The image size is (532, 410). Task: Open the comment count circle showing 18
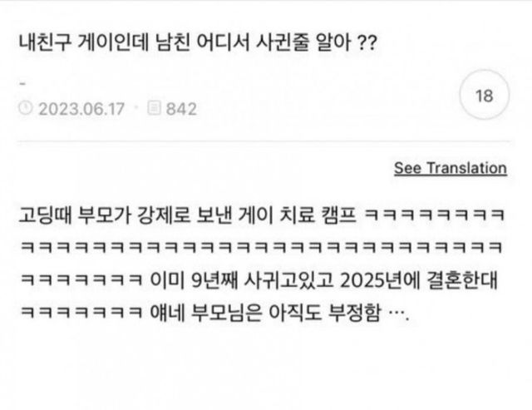pos(484,95)
